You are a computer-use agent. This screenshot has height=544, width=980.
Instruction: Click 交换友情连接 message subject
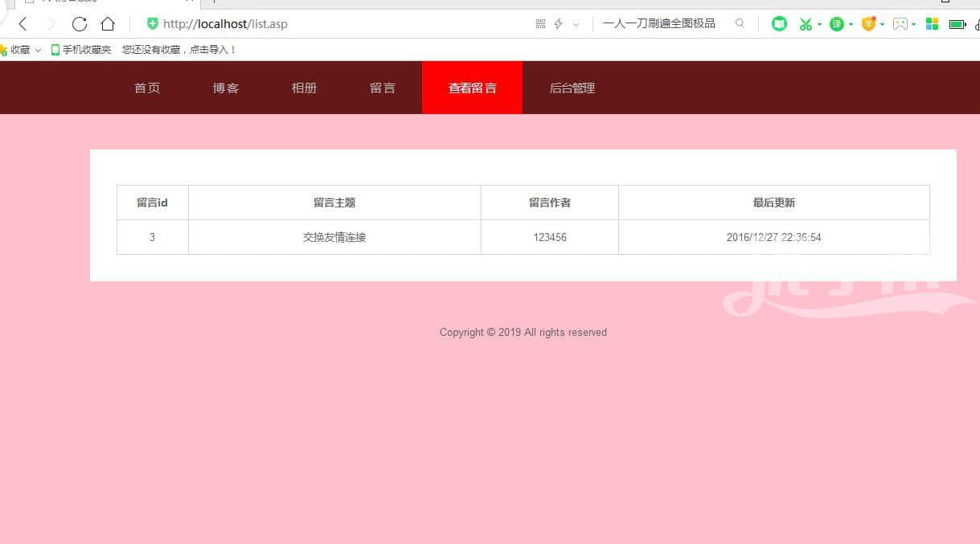(334, 238)
